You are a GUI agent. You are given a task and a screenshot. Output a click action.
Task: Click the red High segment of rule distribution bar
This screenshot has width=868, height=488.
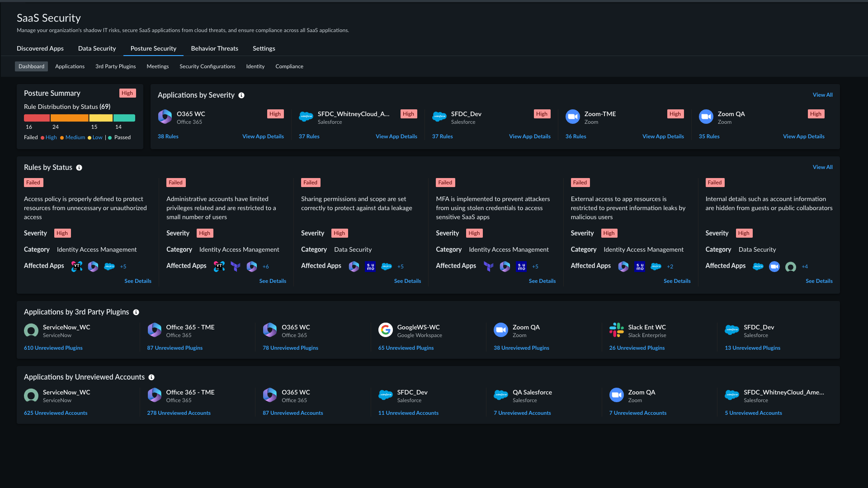[37, 118]
